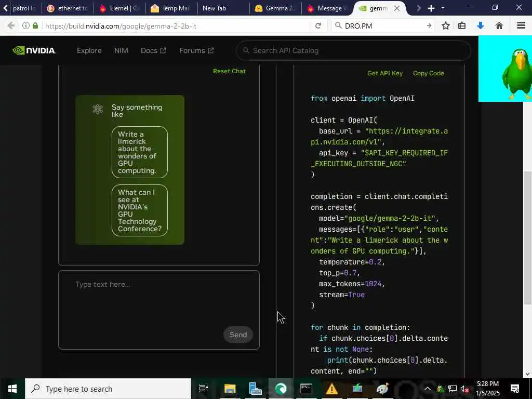
Task: Click the muted volume tray icon
Action: (464, 389)
